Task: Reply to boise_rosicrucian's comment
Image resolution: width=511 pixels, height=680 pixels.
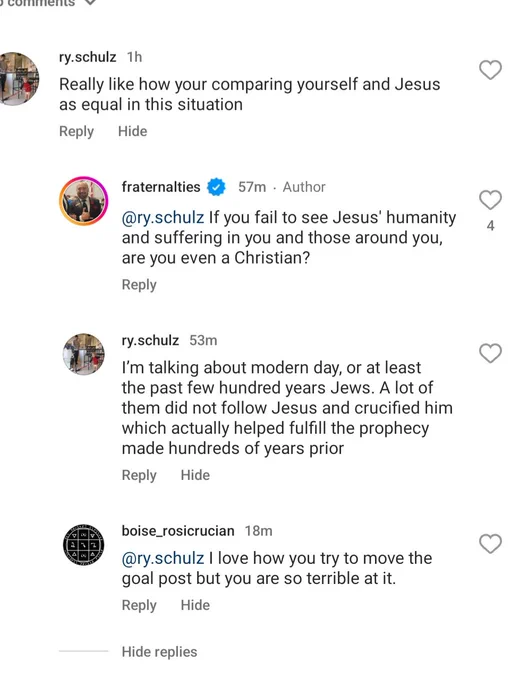Action: (x=139, y=605)
